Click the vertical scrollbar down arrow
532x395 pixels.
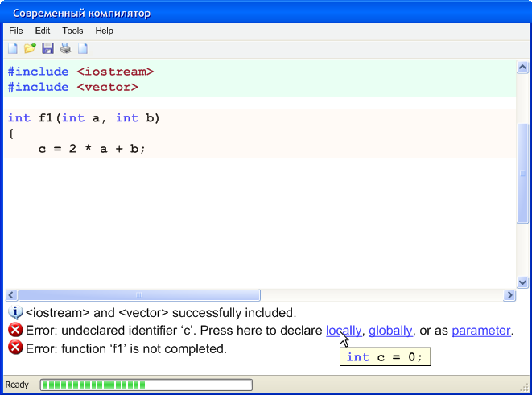522,282
